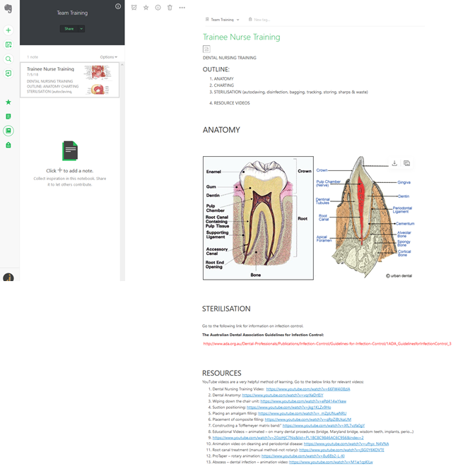
Task: Open Work Chat from the sidebar
Action: coord(8,73)
